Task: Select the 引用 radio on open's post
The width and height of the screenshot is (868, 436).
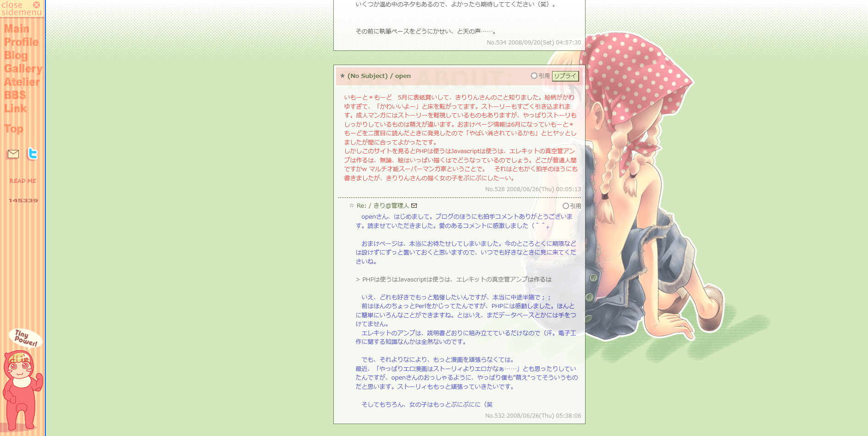Action: tap(534, 76)
